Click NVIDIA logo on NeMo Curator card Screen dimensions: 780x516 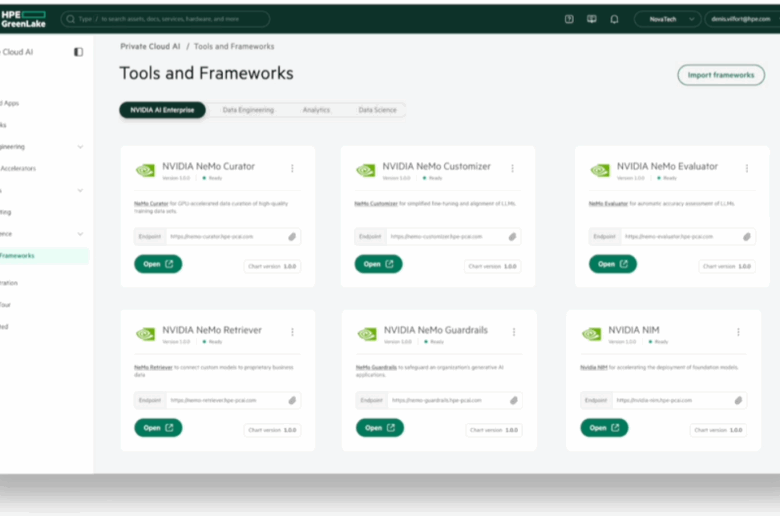point(145,171)
